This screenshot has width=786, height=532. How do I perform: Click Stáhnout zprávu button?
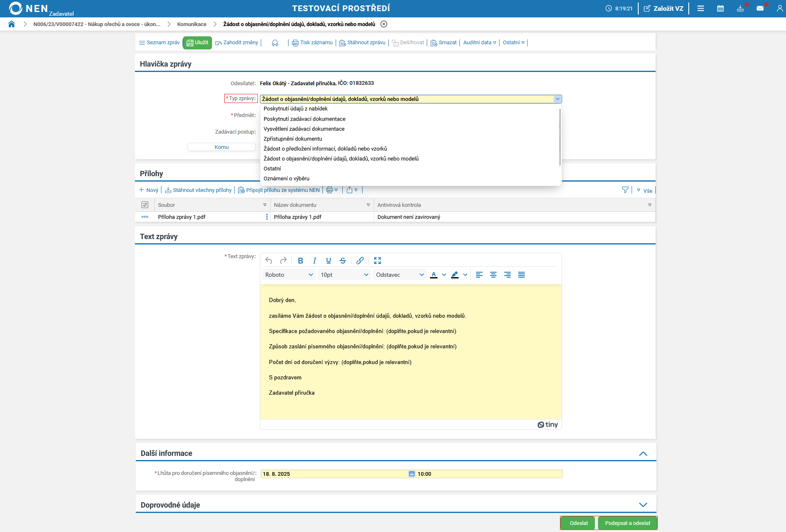click(362, 43)
